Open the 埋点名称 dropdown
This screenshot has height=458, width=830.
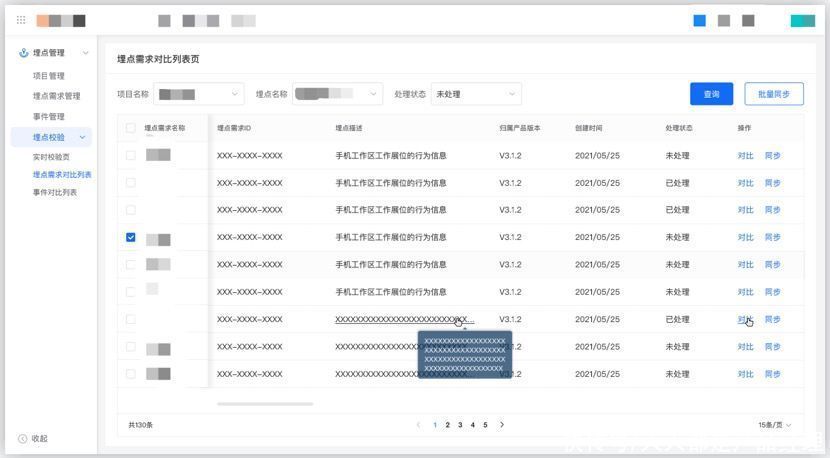[337, 94]
